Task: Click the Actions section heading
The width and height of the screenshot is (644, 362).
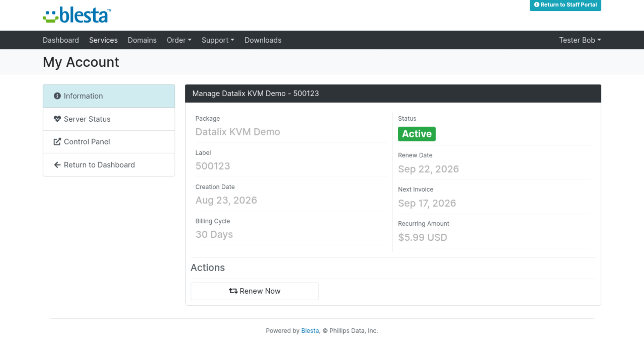Action: (x=208, y=268)
